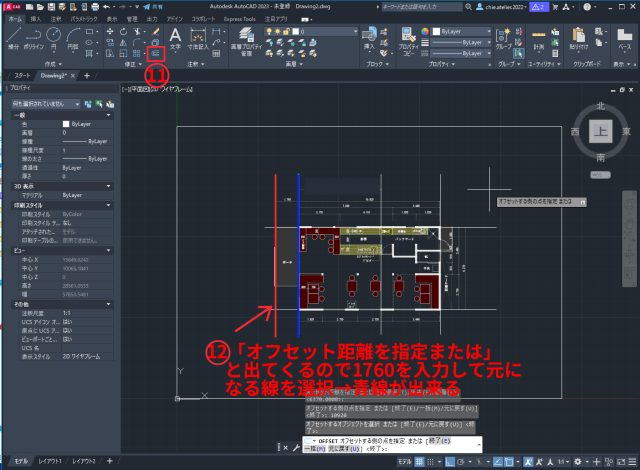Click the Top (上) face of ViewCube
The width and height of the screenshot is (640, 470).
[x=599, y=131]
